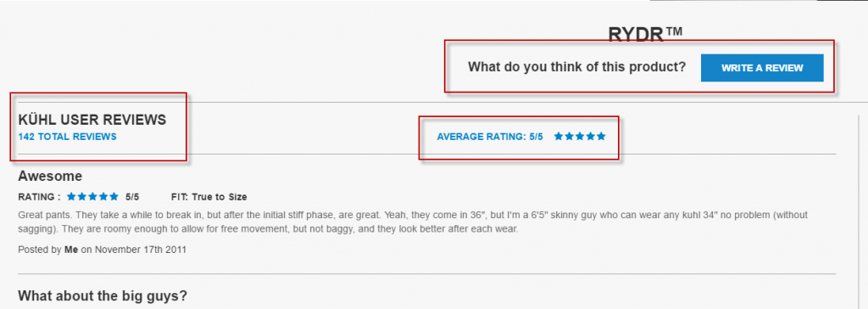Select second star in average rating
The image size is (868, 309).
pyautogui.click(x=569, y=136)
